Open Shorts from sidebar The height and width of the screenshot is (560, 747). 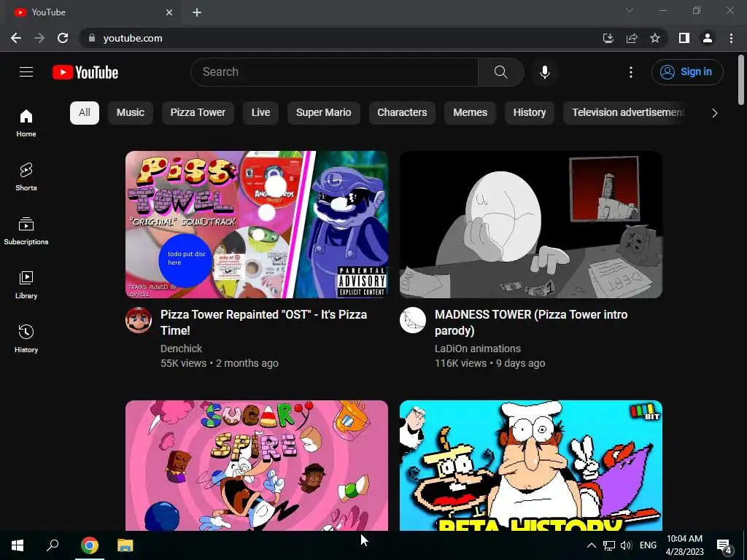click(26, 176)
